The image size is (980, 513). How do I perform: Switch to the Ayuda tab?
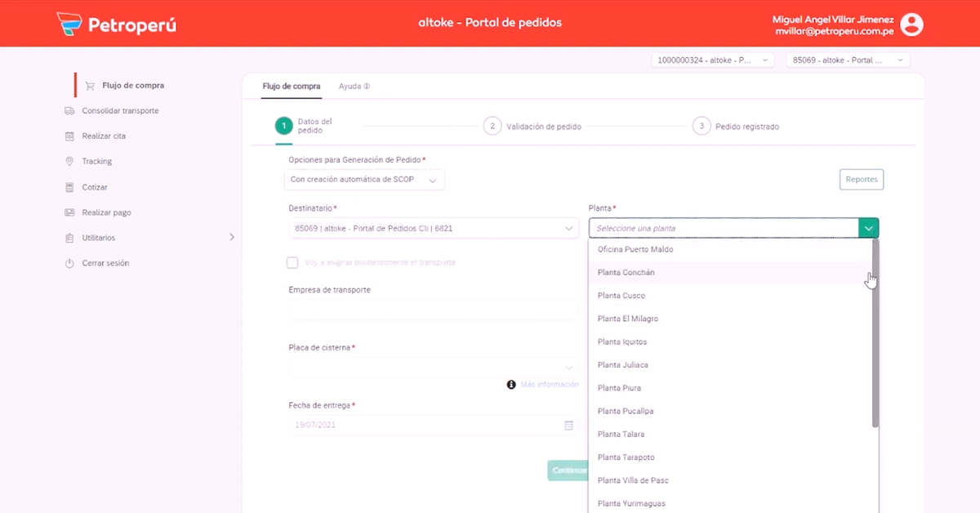354,86
